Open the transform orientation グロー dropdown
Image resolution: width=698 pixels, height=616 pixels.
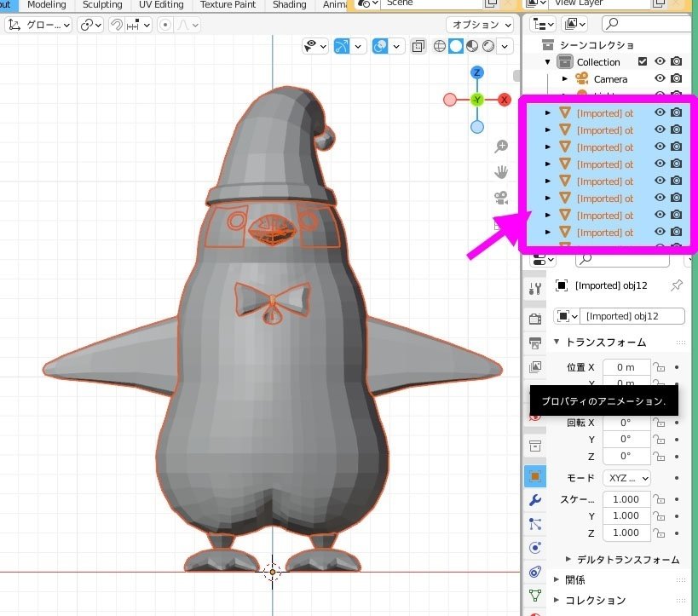tap(39, 25)
